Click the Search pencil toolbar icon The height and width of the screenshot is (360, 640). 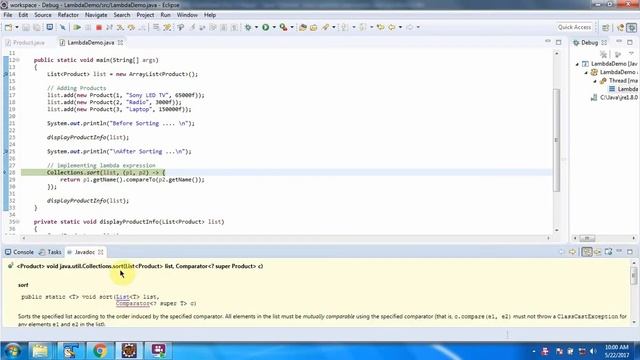325,27
